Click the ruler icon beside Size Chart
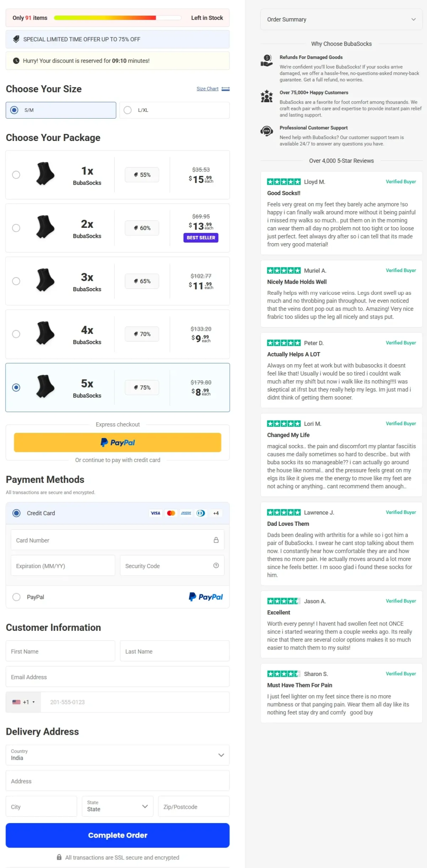The image size is (427, 868). [x=226, y=89]
